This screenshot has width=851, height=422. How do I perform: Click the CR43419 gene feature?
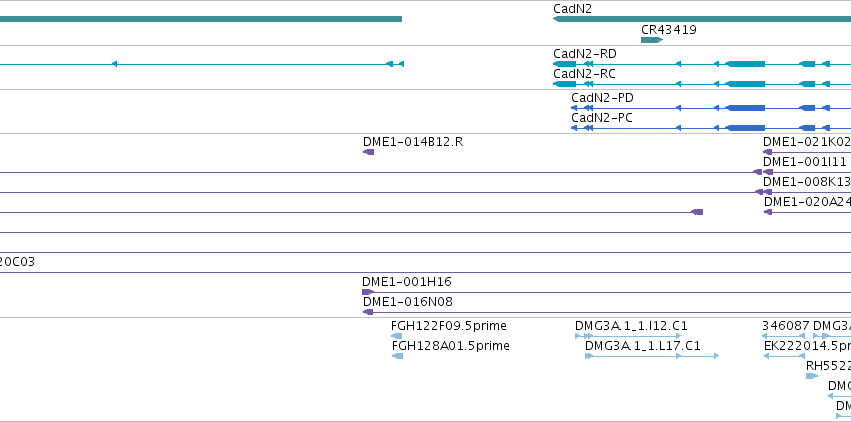pyautogui.click(x=652, y=40)
